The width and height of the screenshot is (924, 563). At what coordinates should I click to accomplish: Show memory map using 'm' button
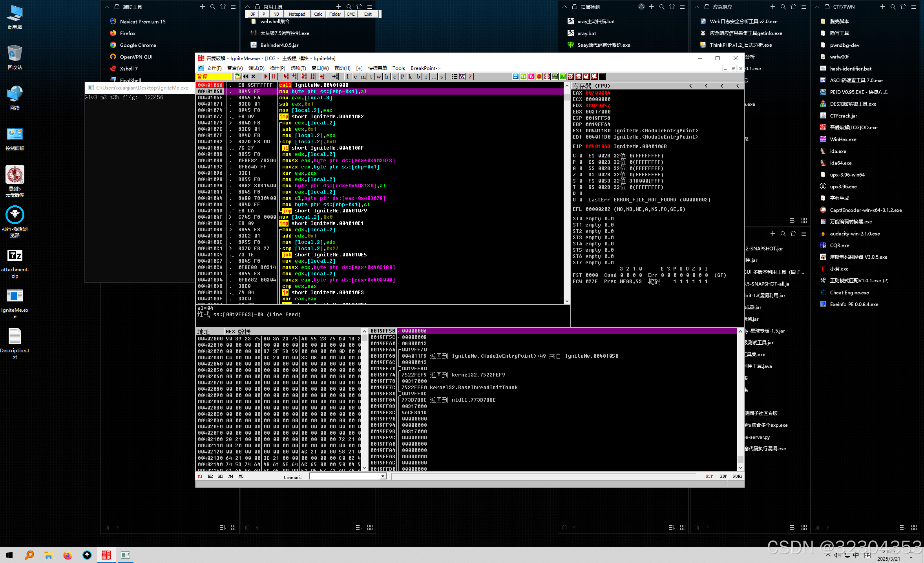tap(363, 77)
